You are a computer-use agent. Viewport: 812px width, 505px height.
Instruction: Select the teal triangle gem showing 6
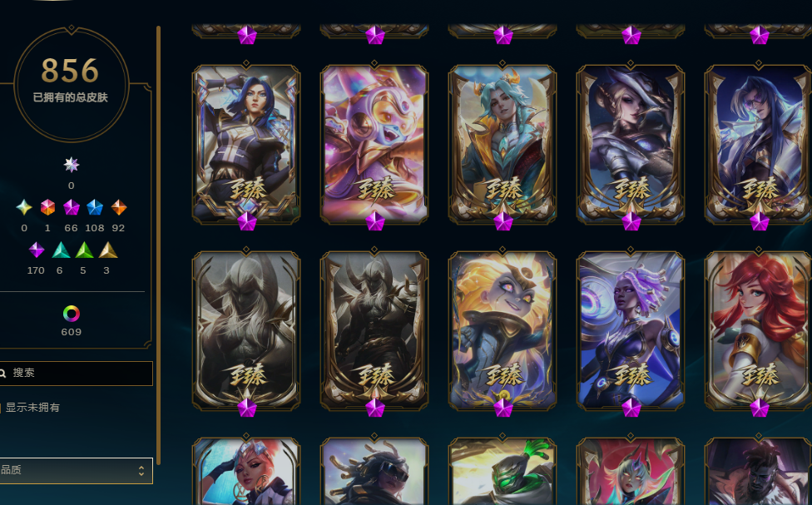click(x=61, y=250)
